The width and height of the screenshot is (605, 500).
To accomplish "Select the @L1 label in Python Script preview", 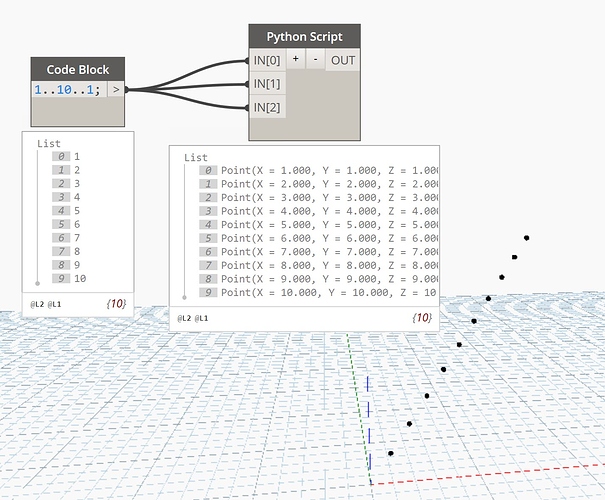I will [x=201, y=318].
